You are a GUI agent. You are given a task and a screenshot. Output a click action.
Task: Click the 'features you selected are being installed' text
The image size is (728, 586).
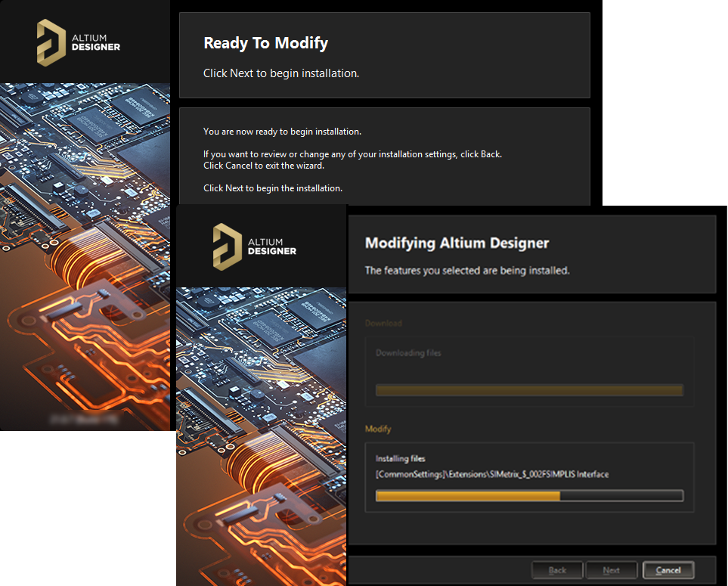click(x=466, y=270)
